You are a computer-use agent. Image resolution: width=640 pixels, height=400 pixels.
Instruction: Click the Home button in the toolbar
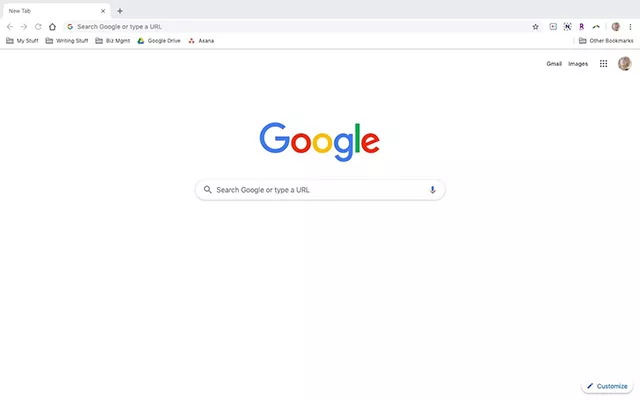point(52,27)
